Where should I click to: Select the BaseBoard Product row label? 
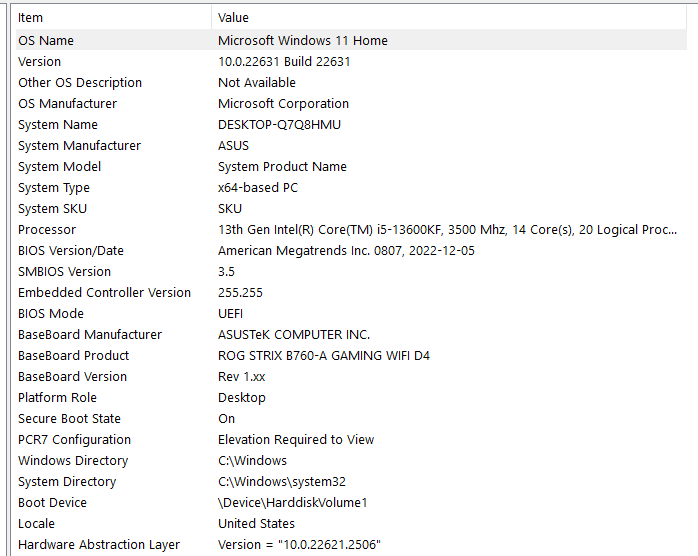click(x=73, y=355)
